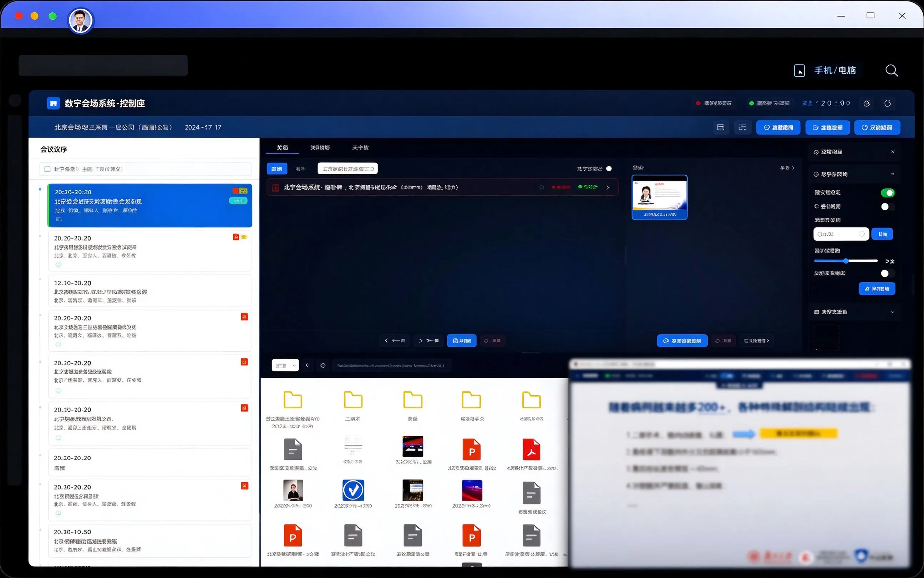Select the single-window layout icon in the toolbar
Viewport: 924px width, 578px height.
[x=720, y=127]
